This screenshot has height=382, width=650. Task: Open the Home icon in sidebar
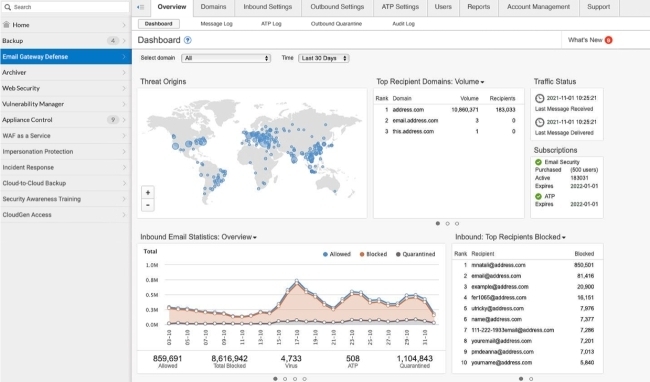pyautogui.click(x=6, y=24)
